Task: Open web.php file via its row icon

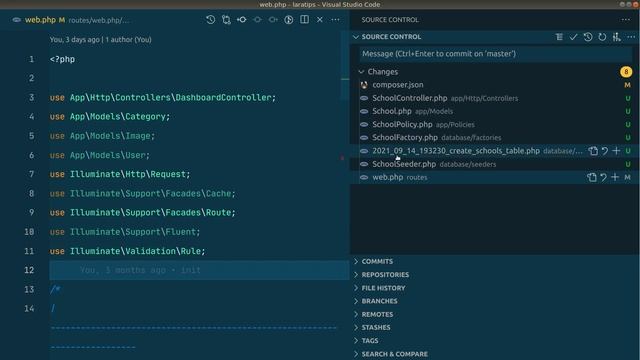Action: click(x=592, y=177)
